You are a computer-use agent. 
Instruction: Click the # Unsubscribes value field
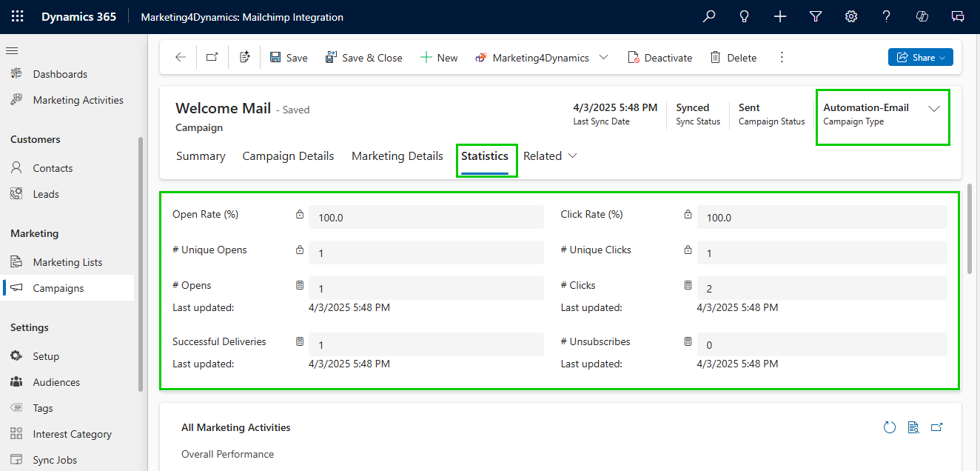click(822, 344)
